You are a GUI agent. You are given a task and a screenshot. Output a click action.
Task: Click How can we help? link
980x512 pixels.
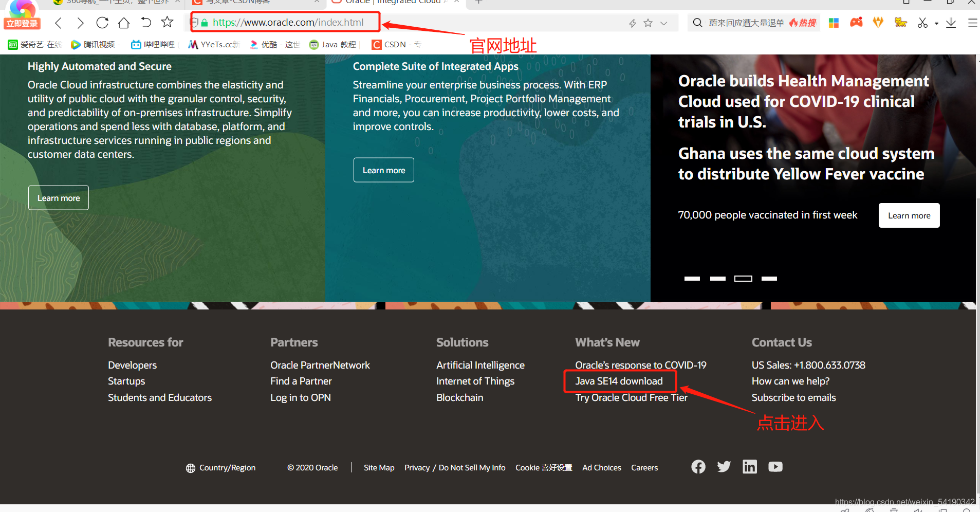(x=790, y=381)
